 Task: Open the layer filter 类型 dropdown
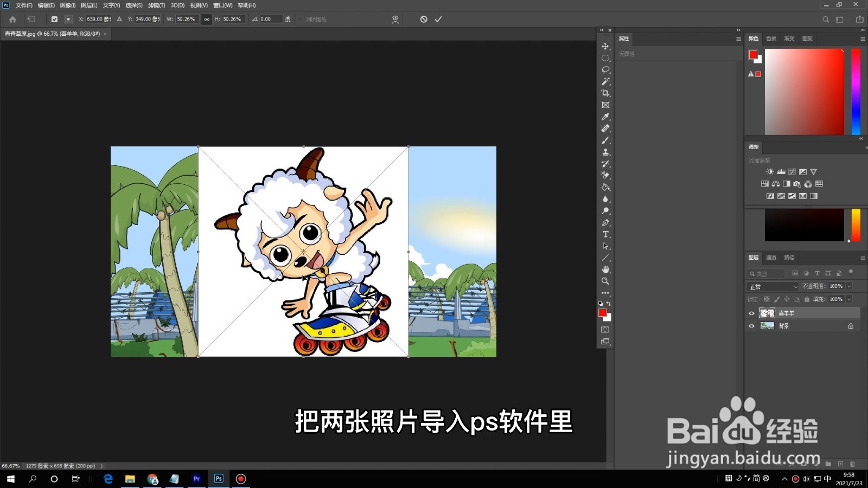point(765,274)
